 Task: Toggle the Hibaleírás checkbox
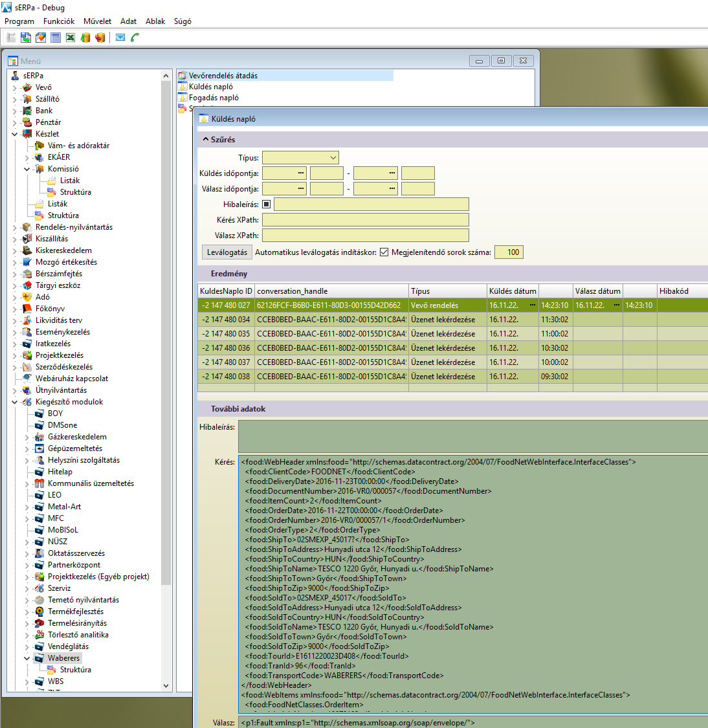267,204
